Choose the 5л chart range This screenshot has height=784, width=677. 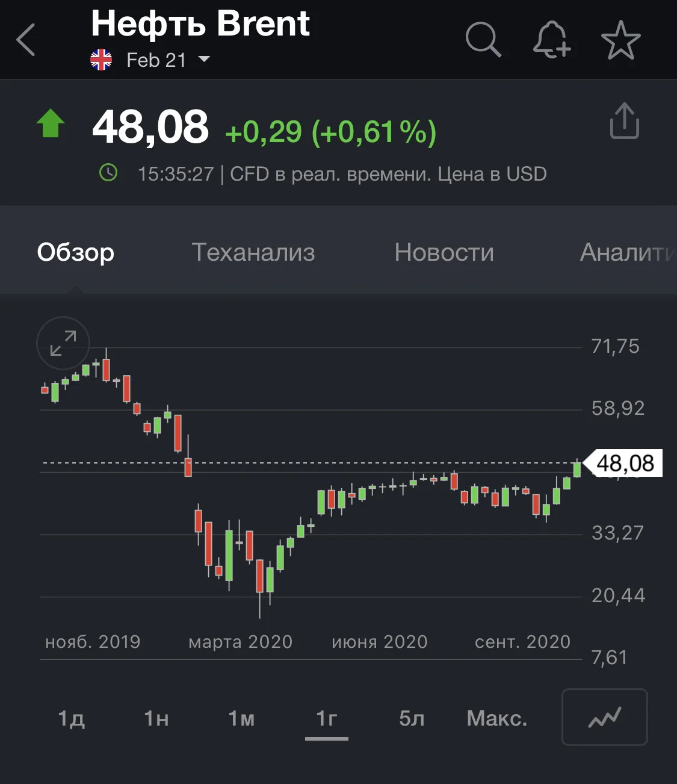click(x=412, y=718)
